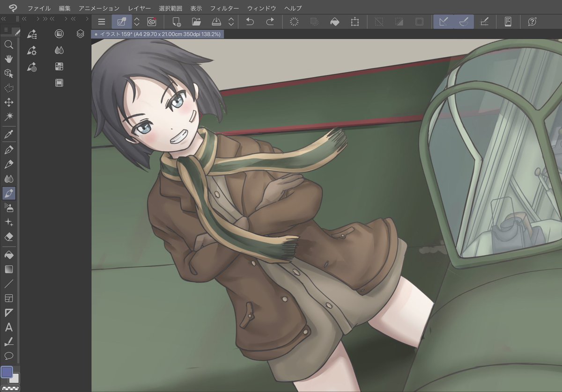Select the Hand move-canvas tool
562x392 pixels.
(x=8, y=59)
